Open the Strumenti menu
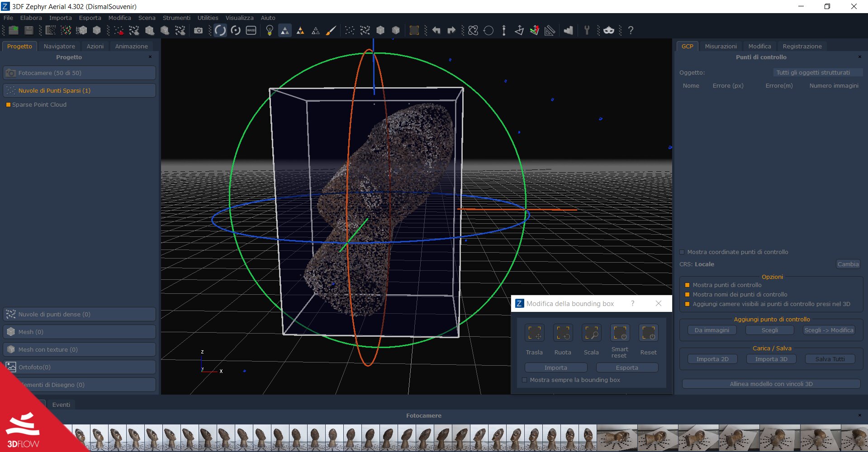Image resolution: width=868 pixels, height=452 pixels. coord(176,18)
